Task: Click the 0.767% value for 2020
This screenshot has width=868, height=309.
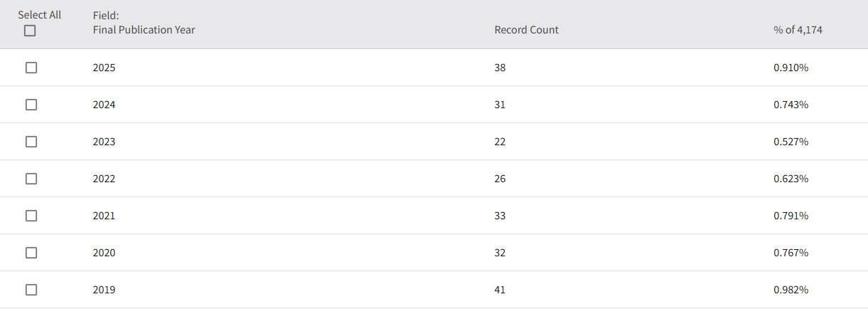Action: coord(791,253)
